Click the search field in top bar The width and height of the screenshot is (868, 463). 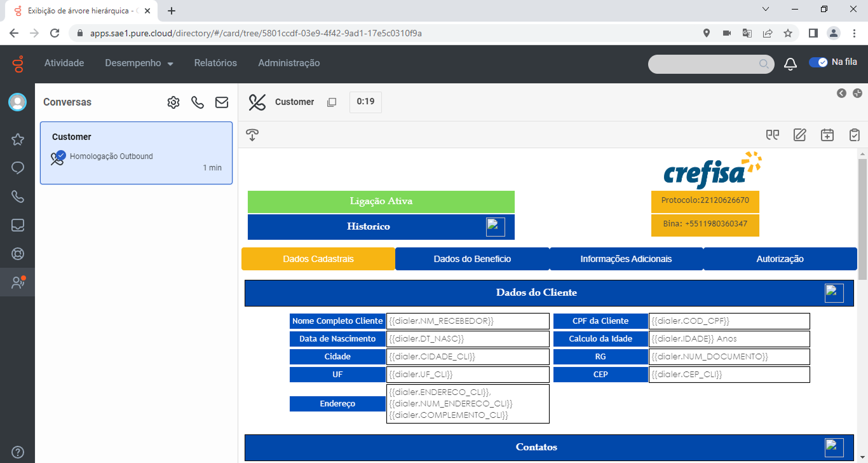coord(704,64)
